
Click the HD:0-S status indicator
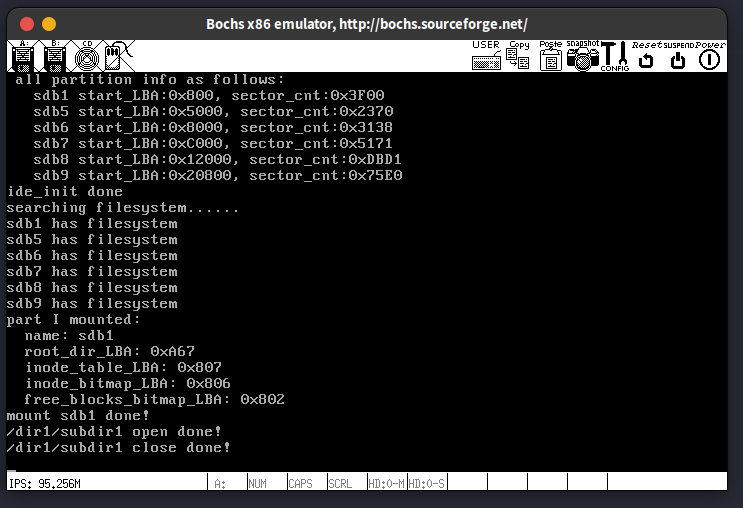pos(426,484)
